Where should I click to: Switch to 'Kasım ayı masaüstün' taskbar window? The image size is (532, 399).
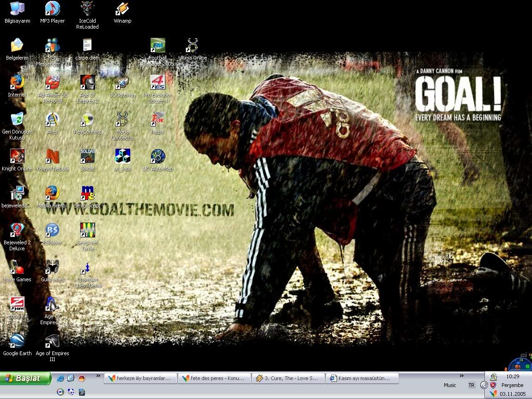click(x=363, y=378)
